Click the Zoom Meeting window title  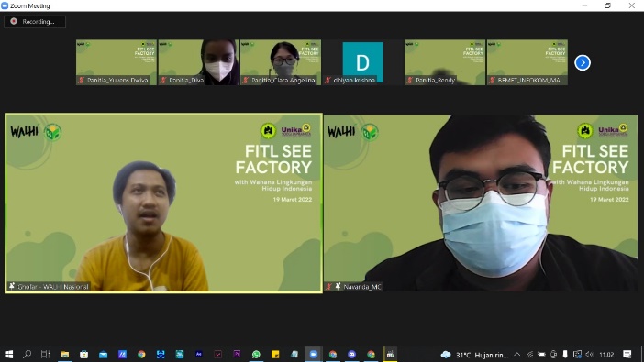pyautogui.click(x=30, y=5)
